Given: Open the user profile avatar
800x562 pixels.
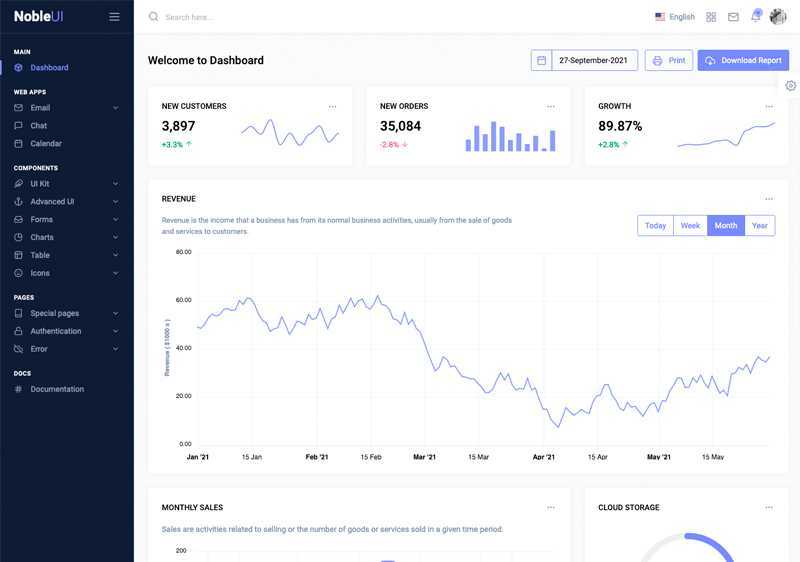Looking at the screenshot, I should click(x=778, y=17).
